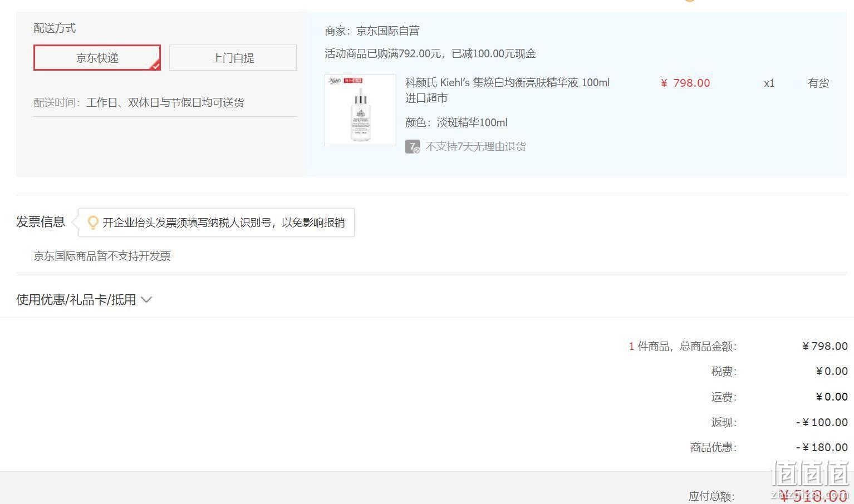The image size is (854, 504).
Task: Click 应付总额 label
Action: point(713,496)
